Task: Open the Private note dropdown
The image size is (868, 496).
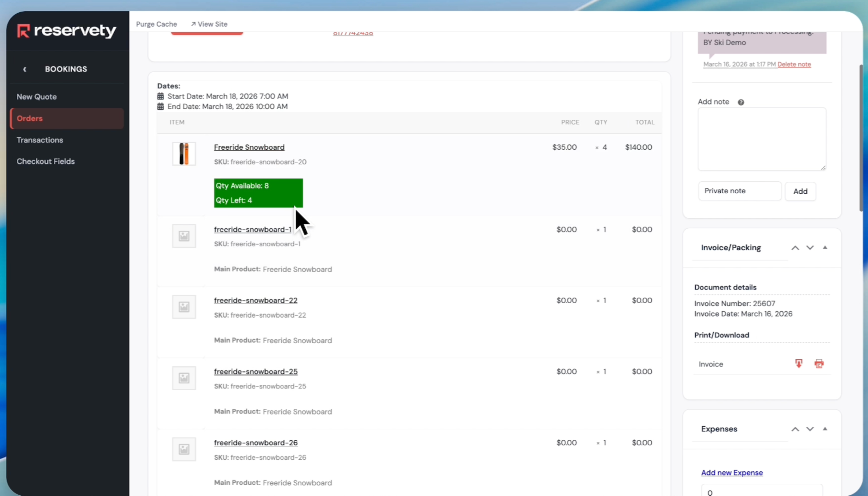Action: coord(740,191)
